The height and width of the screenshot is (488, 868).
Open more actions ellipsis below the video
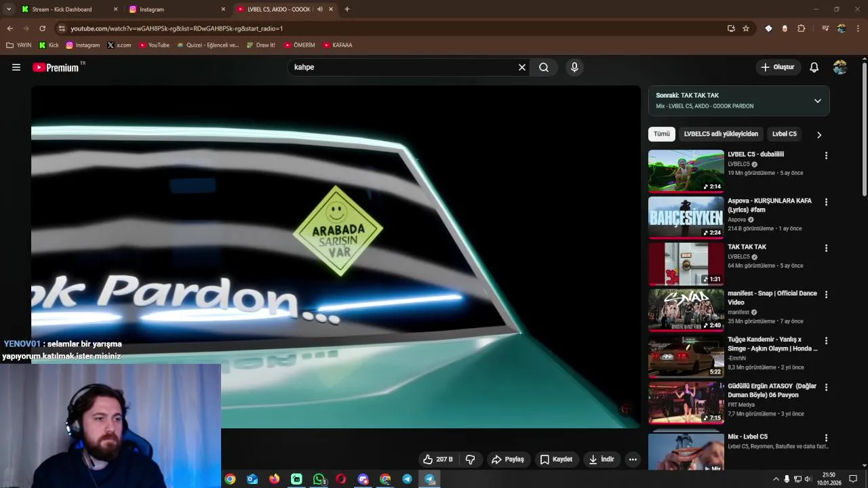point(633,460)
